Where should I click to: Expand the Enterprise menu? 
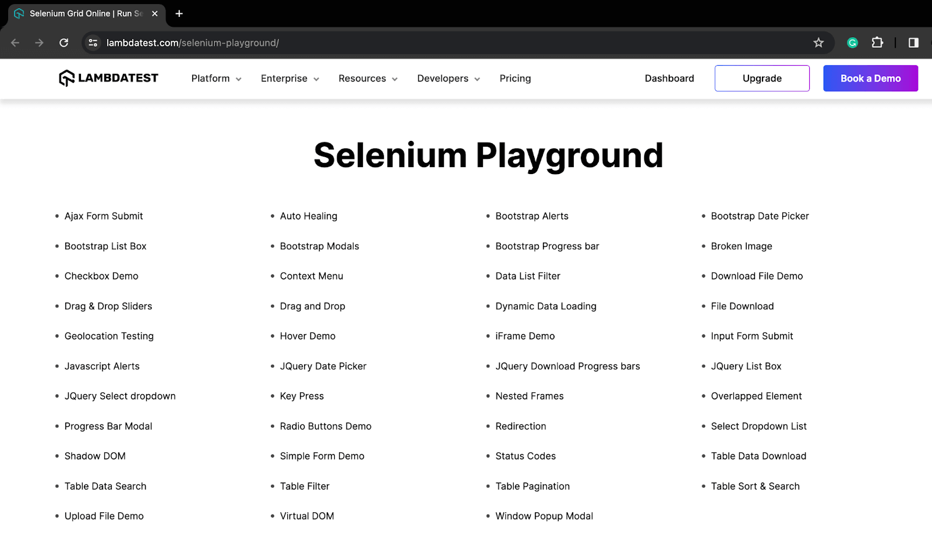pyautogui.click(x=290, y=79)
